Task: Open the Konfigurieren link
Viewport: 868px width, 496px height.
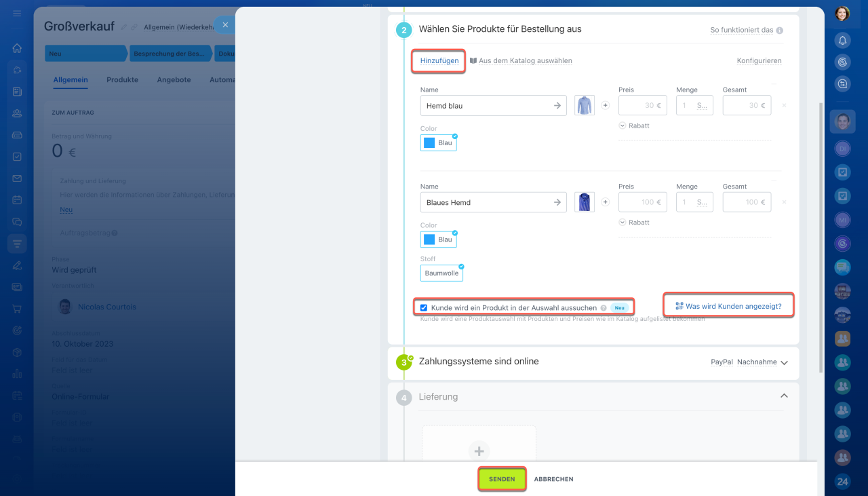Action: click(759, 60)
